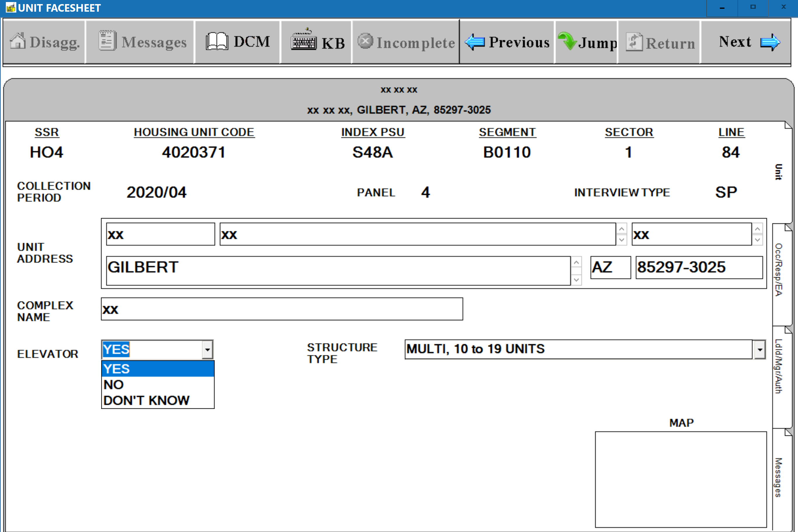Click the empty MAP box

(681, 479)
